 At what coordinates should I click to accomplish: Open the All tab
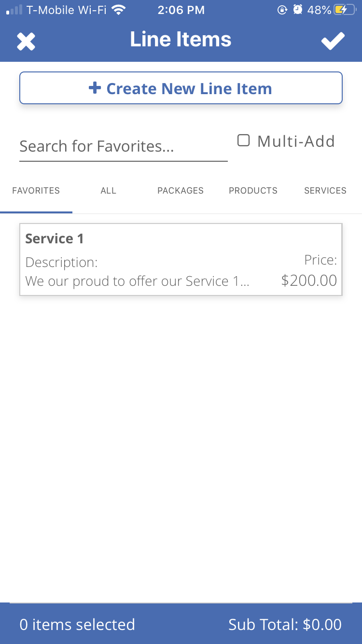[109, 191]
